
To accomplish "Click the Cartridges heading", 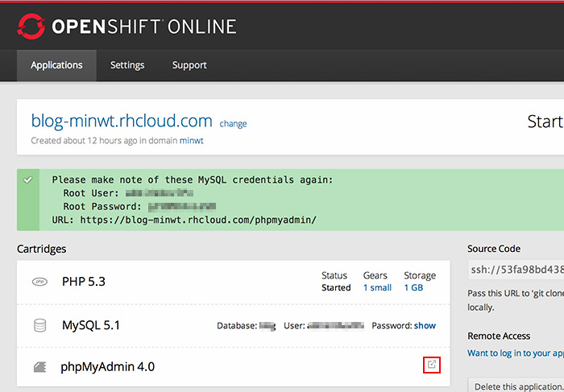I will click(41, 249).
